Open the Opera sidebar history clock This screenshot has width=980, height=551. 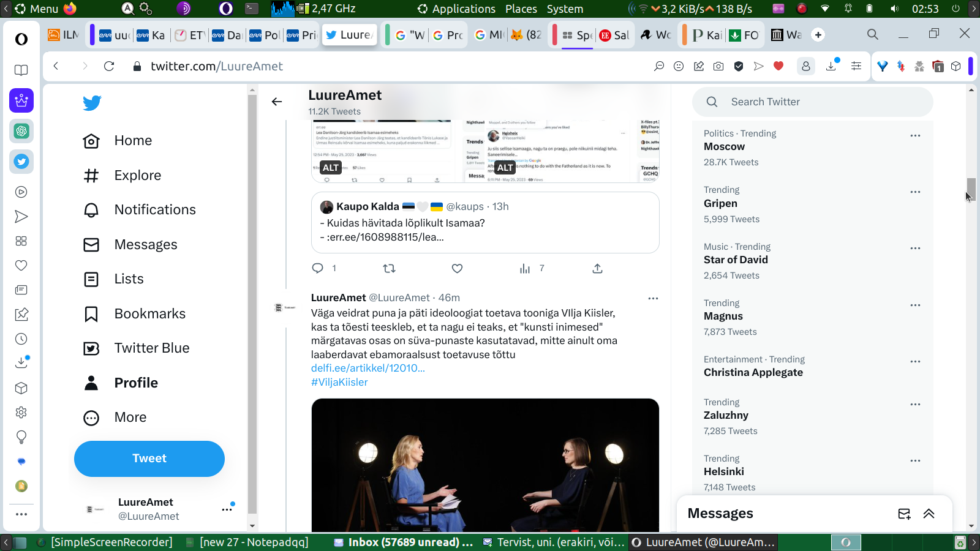tap(21, 339)
